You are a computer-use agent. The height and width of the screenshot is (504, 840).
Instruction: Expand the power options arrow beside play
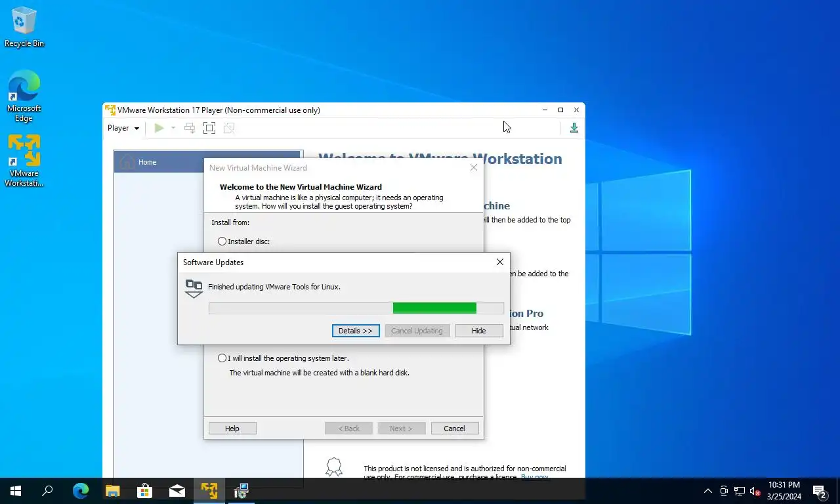[173, 128]
